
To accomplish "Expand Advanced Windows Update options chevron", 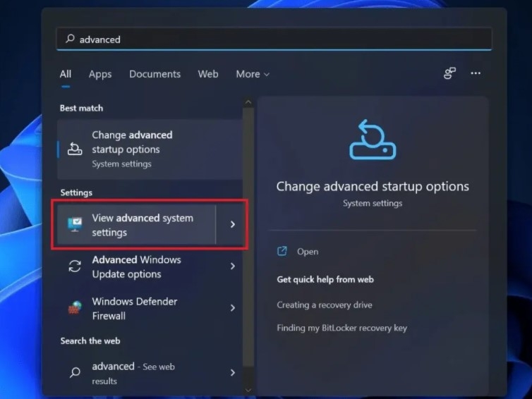I will click(x=232, y=266).
